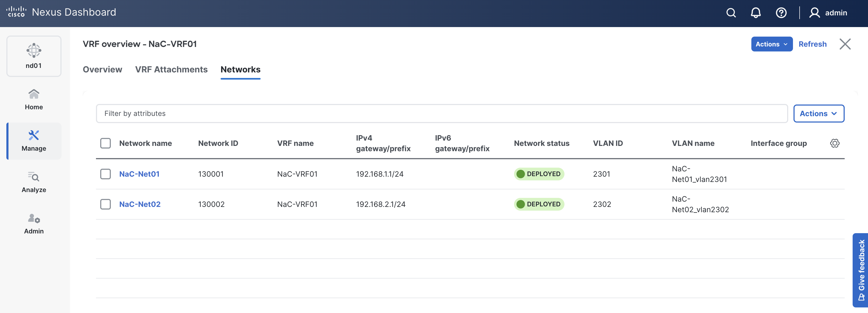Open the NaC-Net02 network link
868x313 pixels.
[x=140, y=204]
